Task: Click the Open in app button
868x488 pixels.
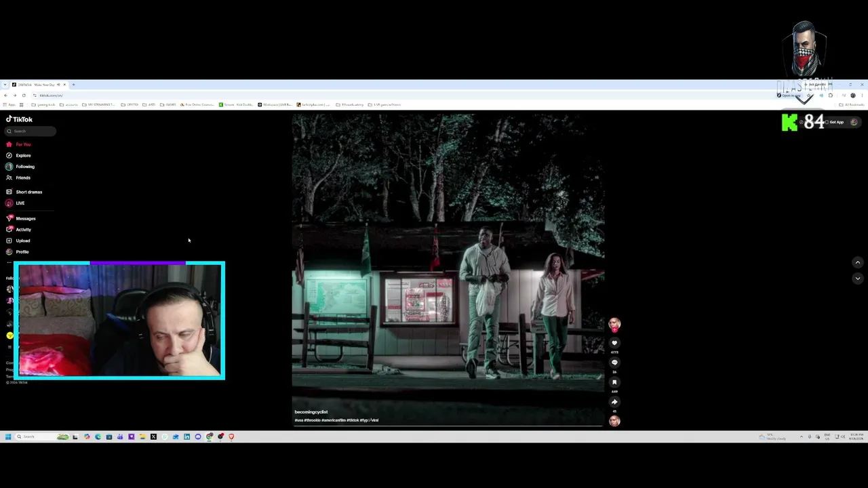Action: [789, 96]
